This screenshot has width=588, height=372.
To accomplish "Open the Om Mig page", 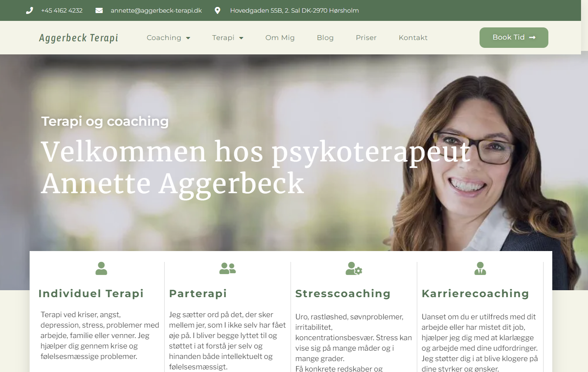I will pyautogui.click(x=280, y=38).
